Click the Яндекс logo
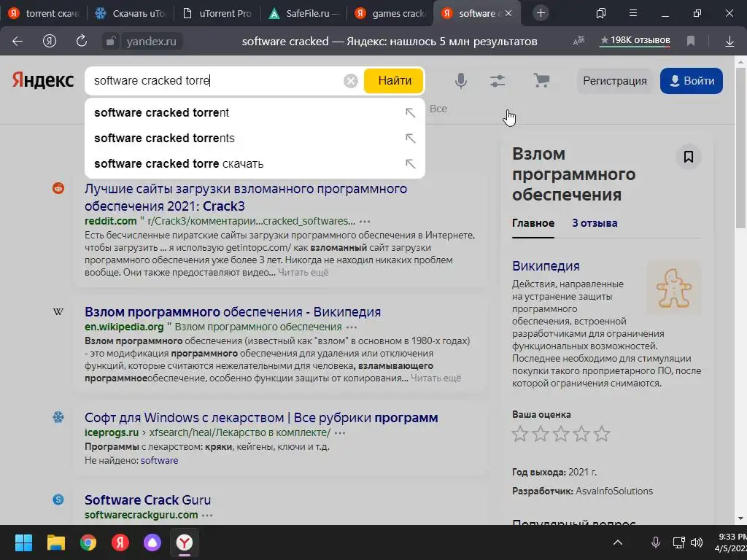The height and width of the screenshot is (560, 747). [43, 80]
